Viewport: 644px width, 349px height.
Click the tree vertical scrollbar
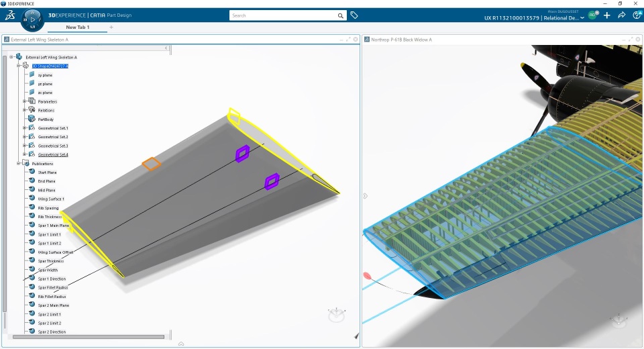(5, 183)
